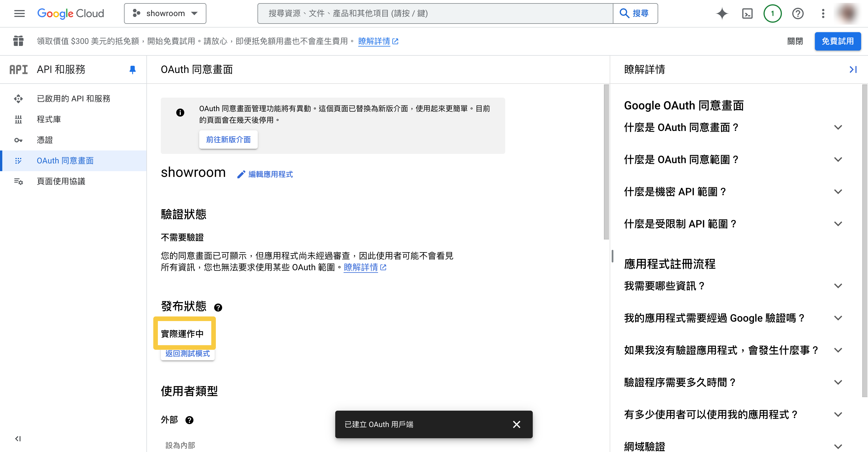
Task: Click the gift icon in free trial banner
Action: pos(18,41)
